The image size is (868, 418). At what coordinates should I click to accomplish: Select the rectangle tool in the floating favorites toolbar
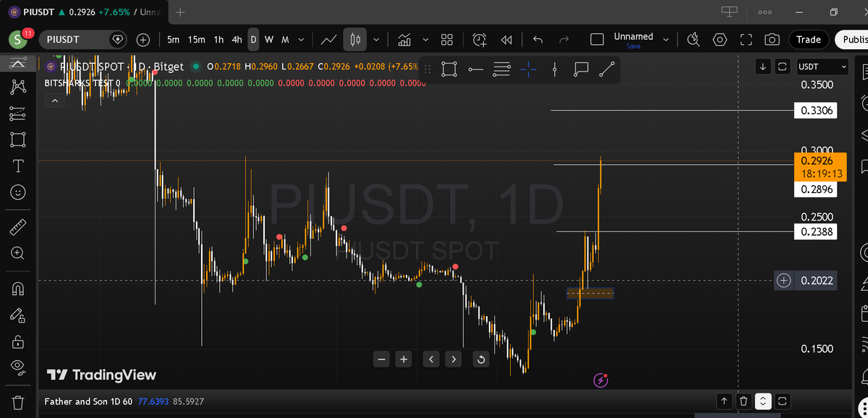(448, 69)
